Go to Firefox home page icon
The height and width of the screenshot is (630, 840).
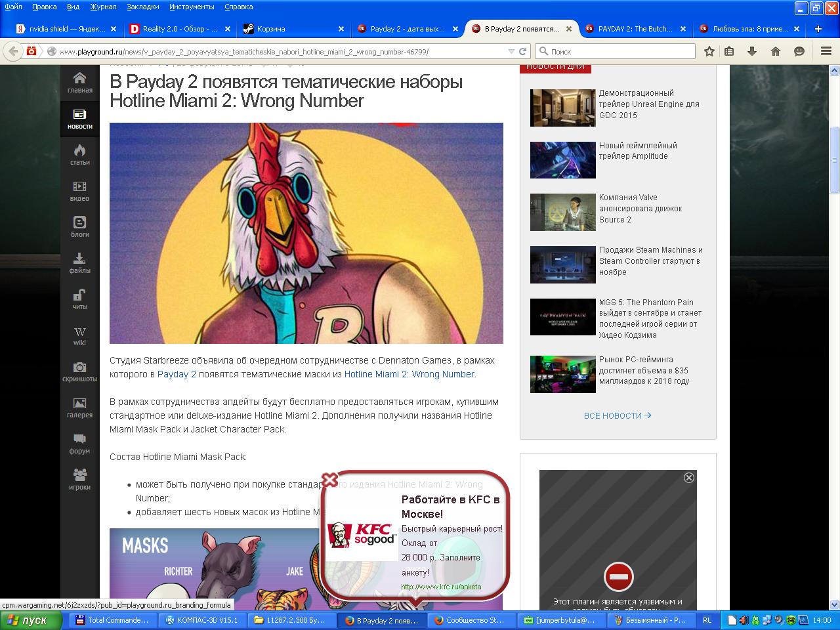(776, 51)
